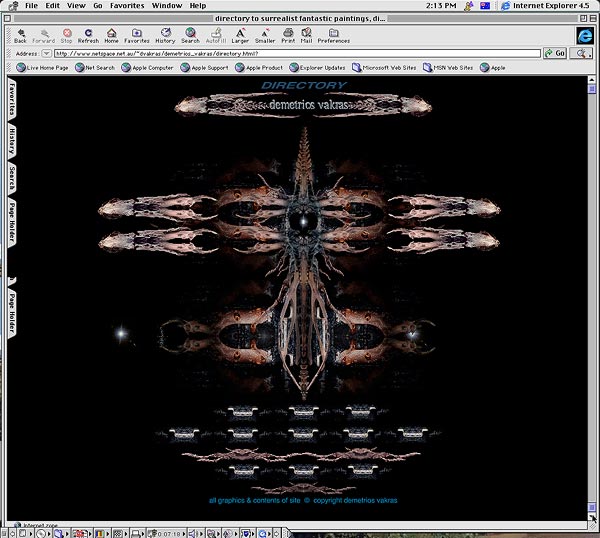Open the Go menu

point(98,6)
